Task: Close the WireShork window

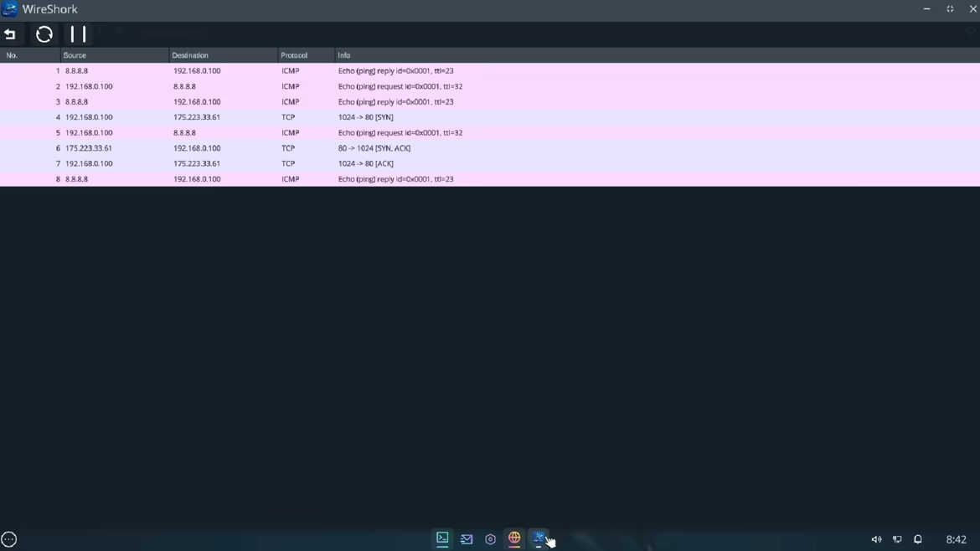Action: pos(973,8)
